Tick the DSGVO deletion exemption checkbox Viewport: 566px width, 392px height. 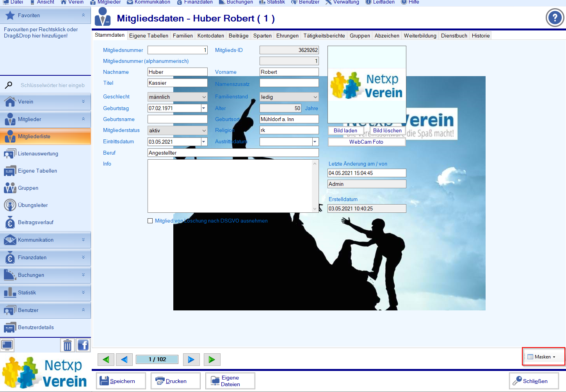(x=150, y=221)
